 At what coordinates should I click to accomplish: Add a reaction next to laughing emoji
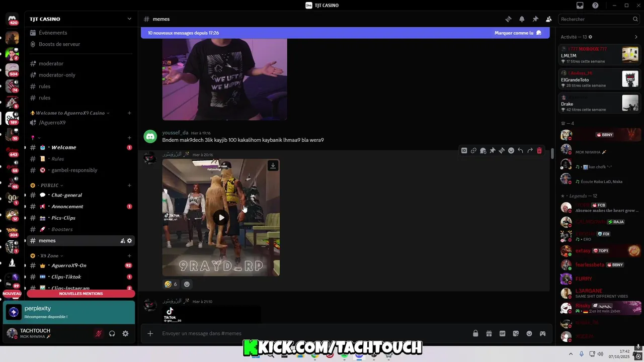click(x=187, y=284)
